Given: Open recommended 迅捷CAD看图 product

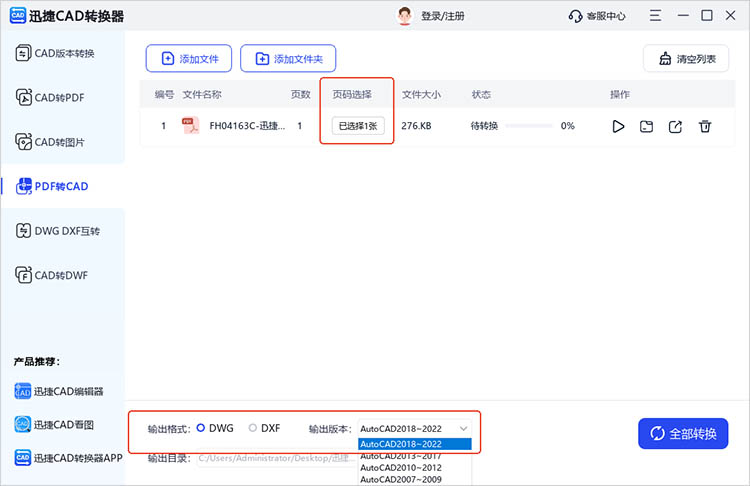Looking at the screenshot, I should click(54, 424).
